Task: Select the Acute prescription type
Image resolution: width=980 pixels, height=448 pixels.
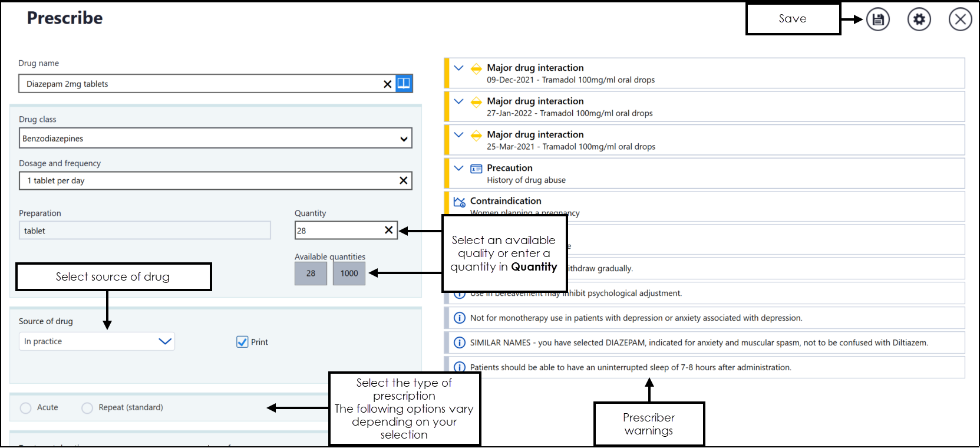Action: (26, 408)
